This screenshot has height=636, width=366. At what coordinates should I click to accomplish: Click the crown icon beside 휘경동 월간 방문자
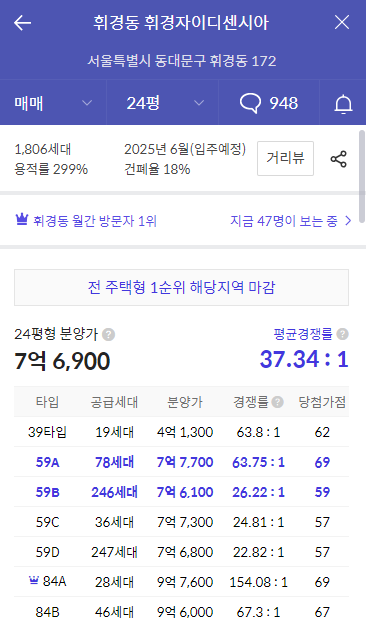click(x=22, y=220)
